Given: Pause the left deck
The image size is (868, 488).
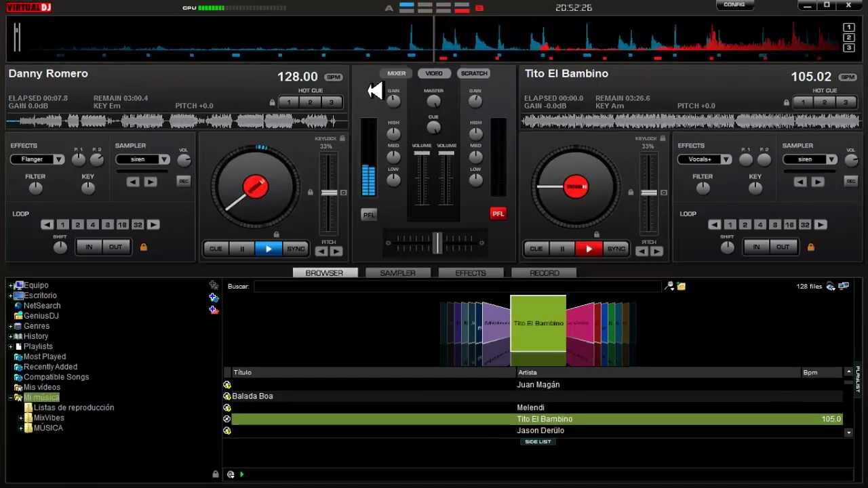Looking at the screenshot, I should pos(242,249).
